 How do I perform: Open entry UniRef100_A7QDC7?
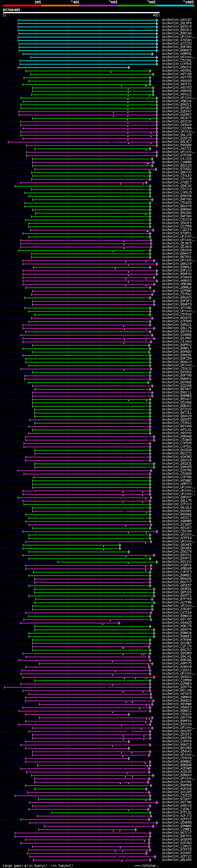pos(177,182)
